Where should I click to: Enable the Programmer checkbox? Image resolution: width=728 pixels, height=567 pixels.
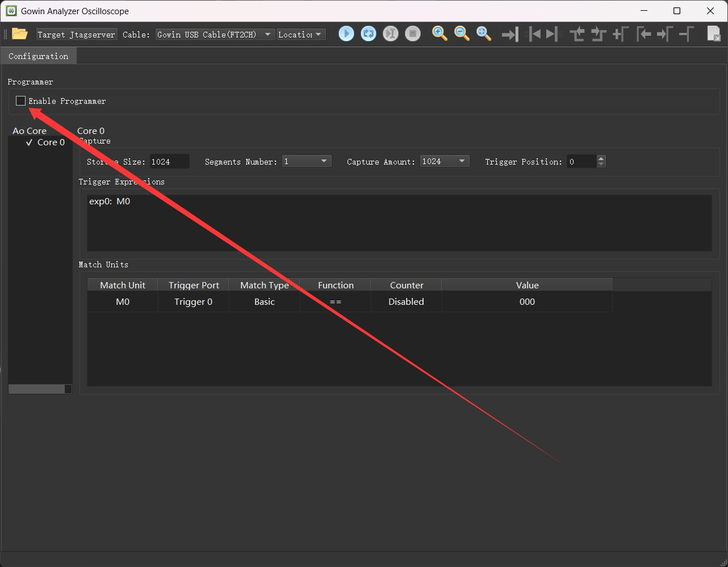[x=21, y=101]
